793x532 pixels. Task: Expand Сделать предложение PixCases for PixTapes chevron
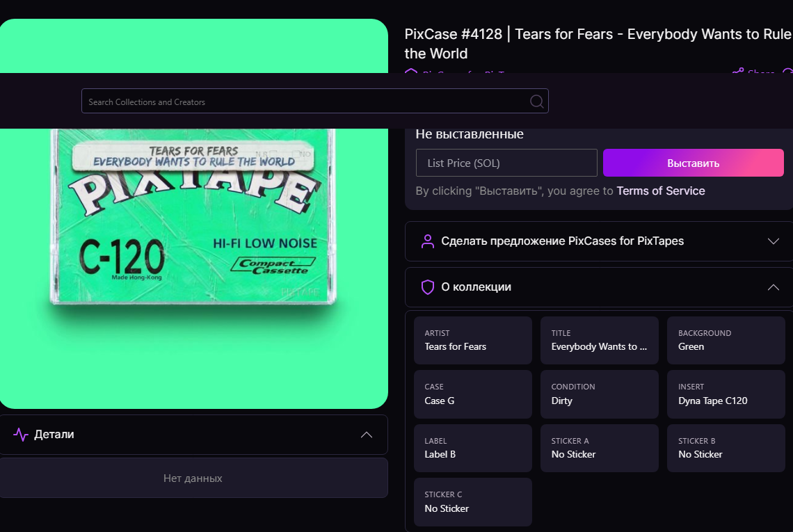click(x=773, y=241)
